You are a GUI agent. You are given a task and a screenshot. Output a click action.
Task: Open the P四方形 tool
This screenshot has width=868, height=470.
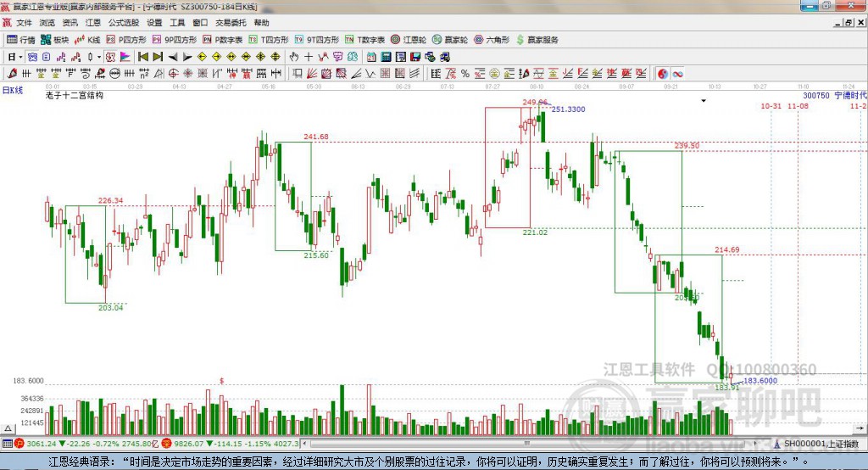point(126,40)
